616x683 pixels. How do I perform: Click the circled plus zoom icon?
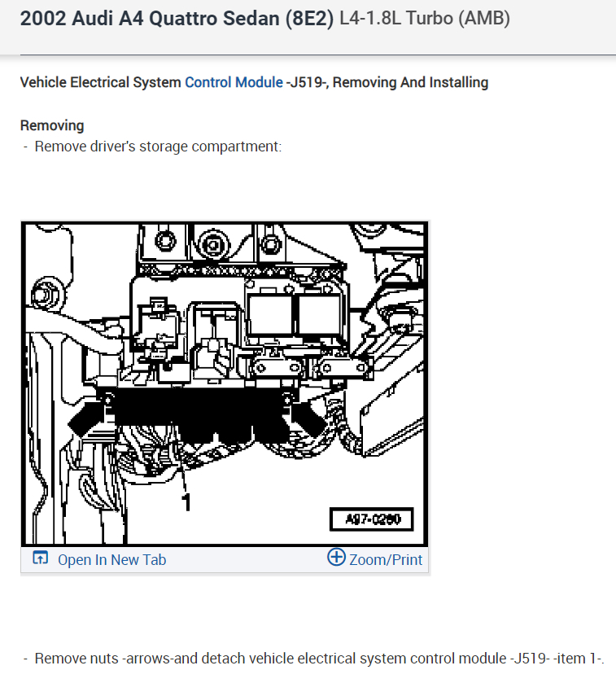point(337,557)
